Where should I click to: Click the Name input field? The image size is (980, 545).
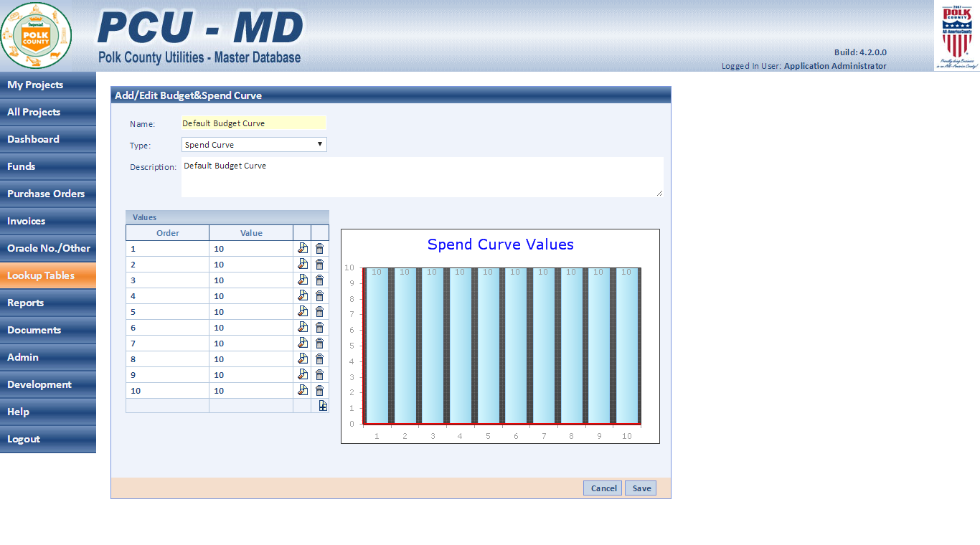(254, 123)
